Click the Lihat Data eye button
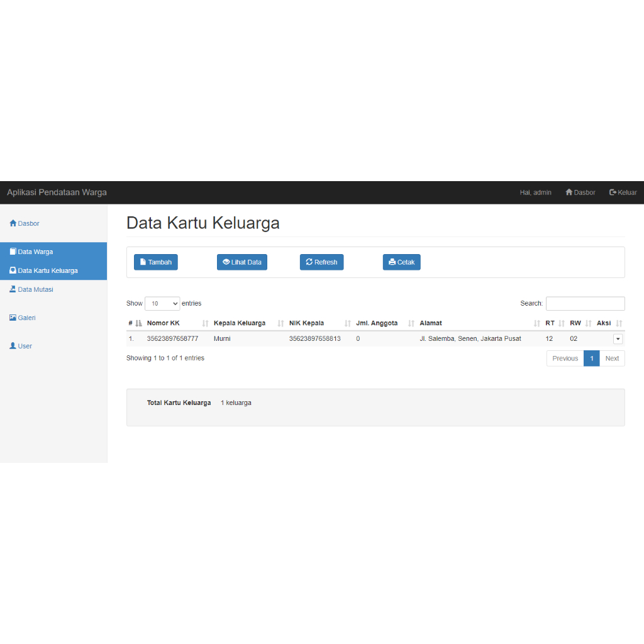The image size is (644, 644). [x=242, y=262]
